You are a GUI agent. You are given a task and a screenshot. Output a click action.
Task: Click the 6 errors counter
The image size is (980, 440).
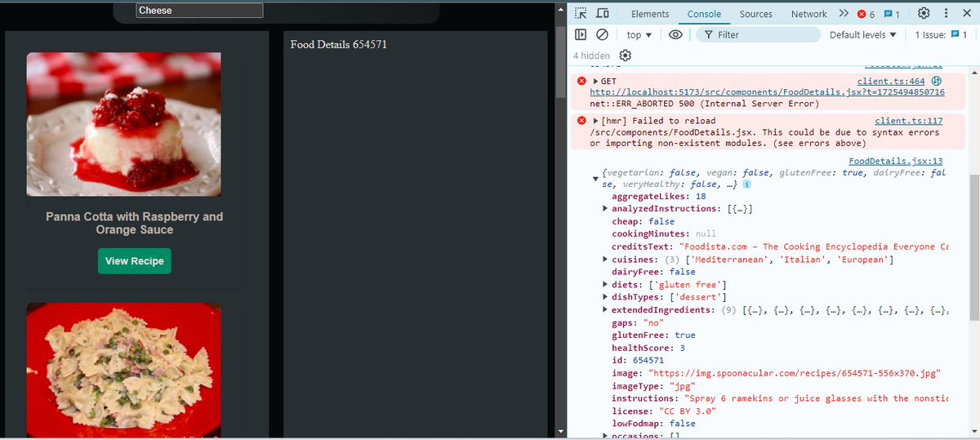coord(866,14)
